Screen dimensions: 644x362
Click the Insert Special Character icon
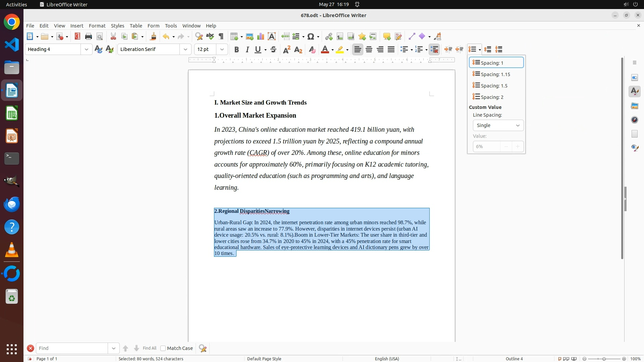(311, 37)
